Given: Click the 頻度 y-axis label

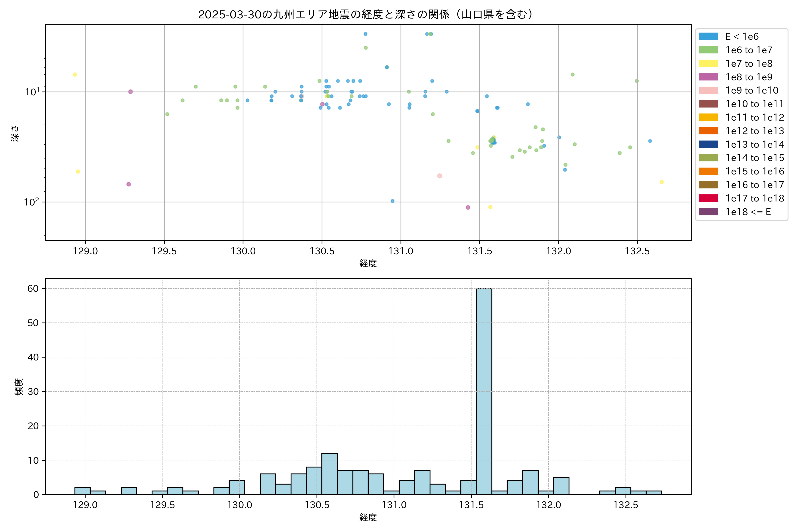Looking at the screenshot, I should (x=19, y=387).
